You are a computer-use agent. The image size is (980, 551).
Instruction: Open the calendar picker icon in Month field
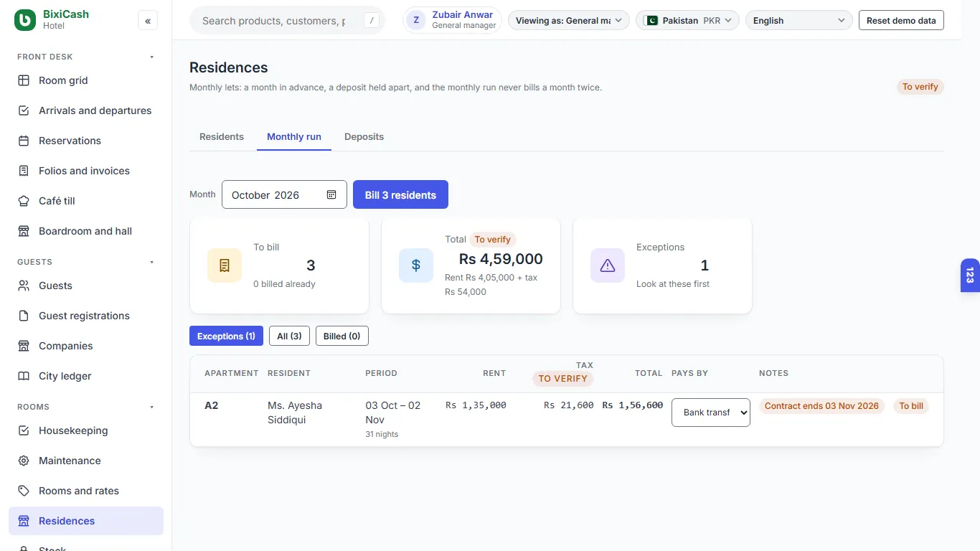[331, 194]
